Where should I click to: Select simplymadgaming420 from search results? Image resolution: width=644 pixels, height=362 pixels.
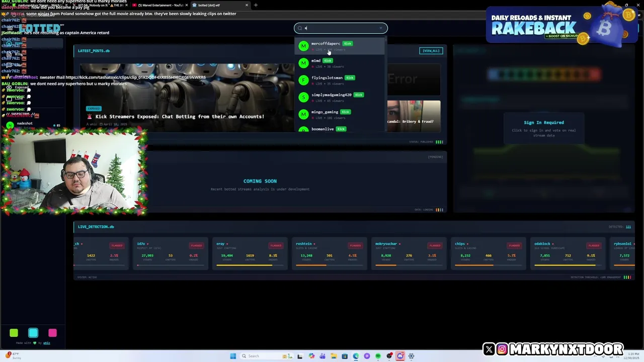340,98
